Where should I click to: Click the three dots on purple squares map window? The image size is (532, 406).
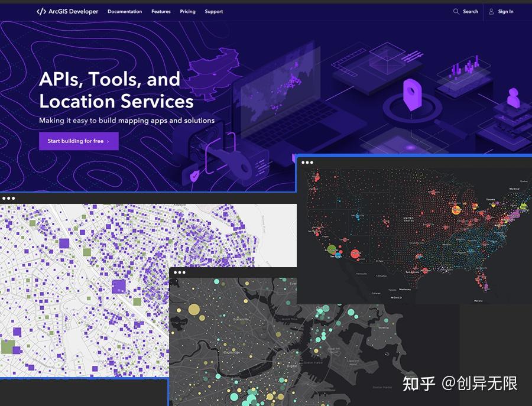click(8, 199)
